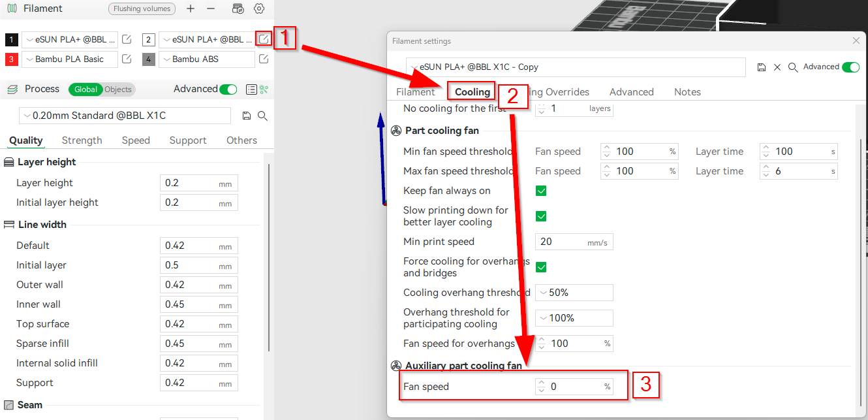Click the AMS filament sync icon
Image resolution: width=868 pixels, height=420 pixels.
click(238, 8)
